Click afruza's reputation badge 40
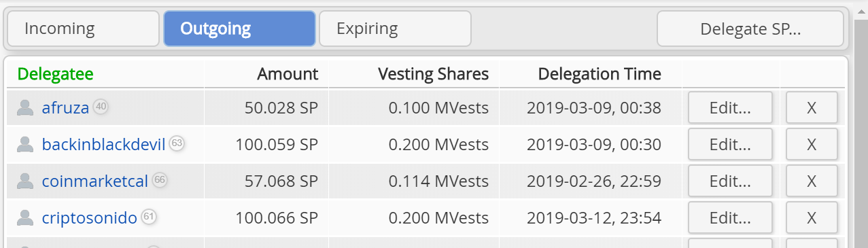Image resolution: width=868 pixels, height=248 pixels. (x=101, y=106)
